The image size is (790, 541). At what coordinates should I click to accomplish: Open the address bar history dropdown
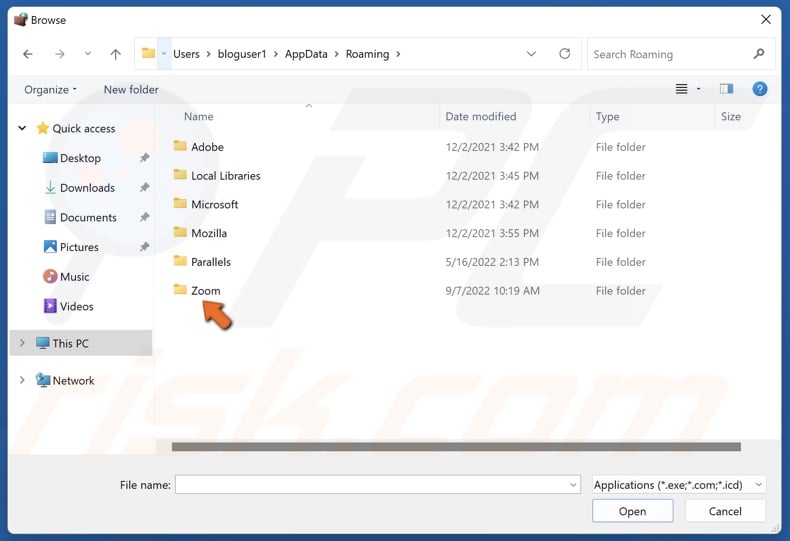(x=531, y=54)
